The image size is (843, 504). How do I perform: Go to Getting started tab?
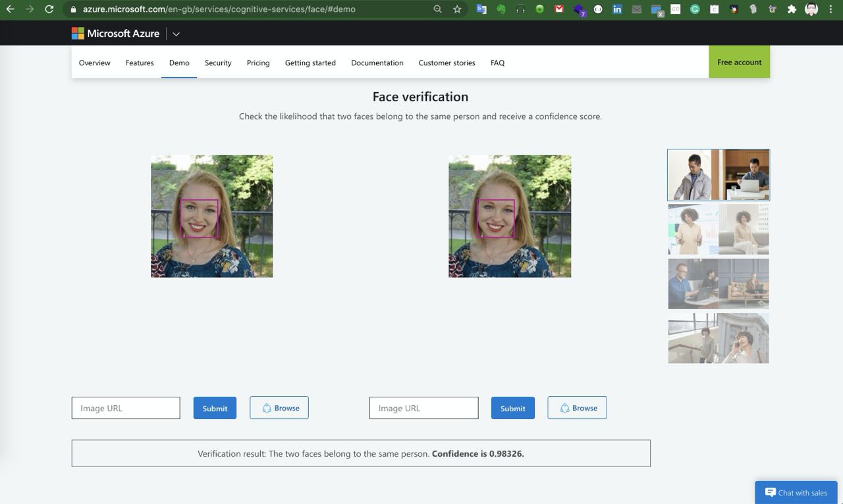(x=310, y=63)
